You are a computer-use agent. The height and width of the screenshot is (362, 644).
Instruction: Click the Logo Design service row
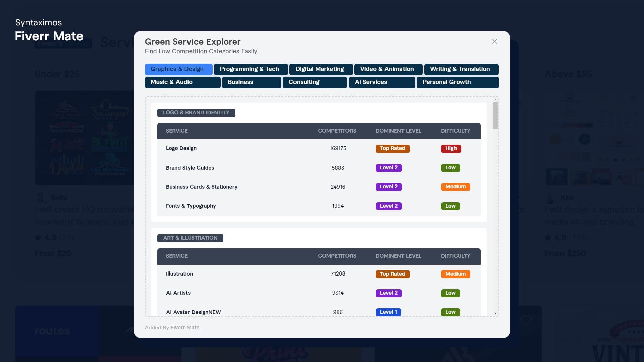point(319,148)
